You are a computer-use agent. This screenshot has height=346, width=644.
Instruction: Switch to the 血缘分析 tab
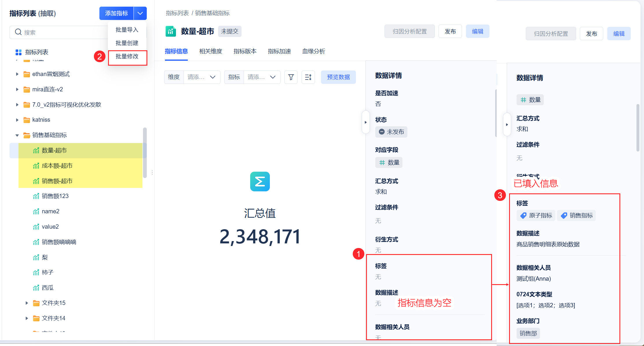(x=313, y=51)
